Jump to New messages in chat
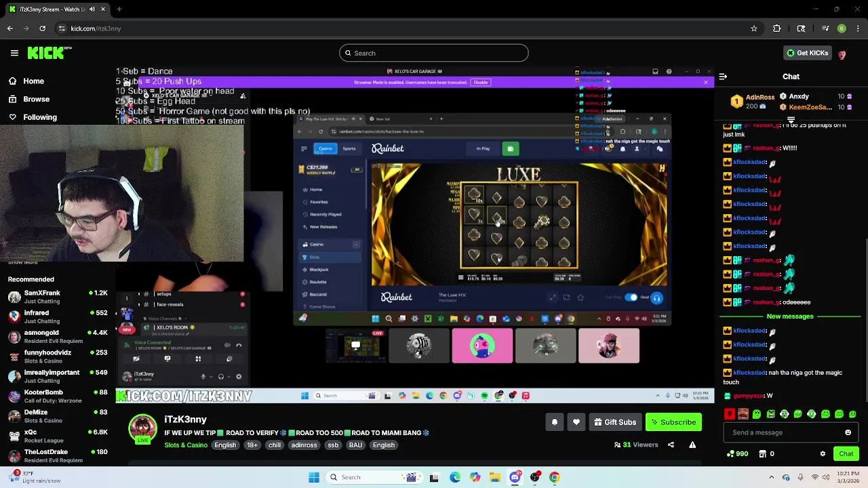868x488 pixels. coord(789,317)
